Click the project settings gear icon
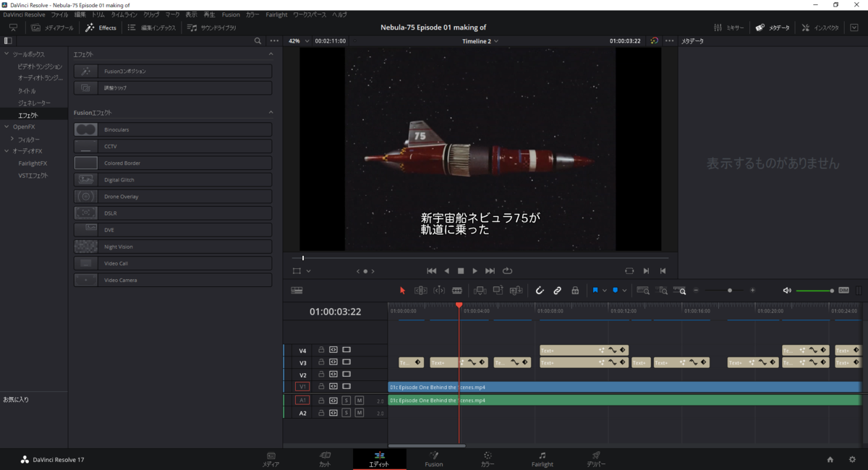 [851, 459]
